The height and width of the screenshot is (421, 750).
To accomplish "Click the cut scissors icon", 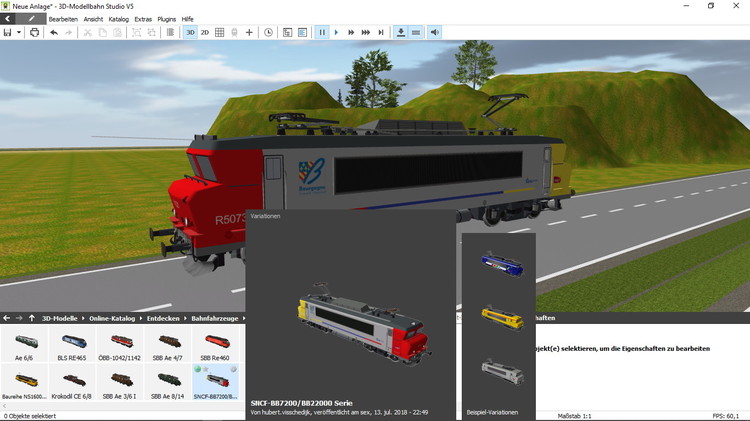I will pos(88,33).
